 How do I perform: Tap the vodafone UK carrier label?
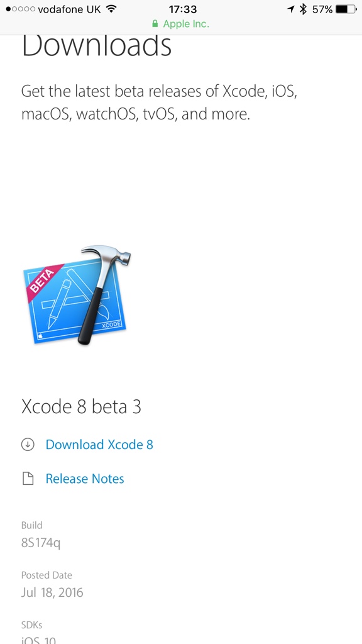(69, 9)
